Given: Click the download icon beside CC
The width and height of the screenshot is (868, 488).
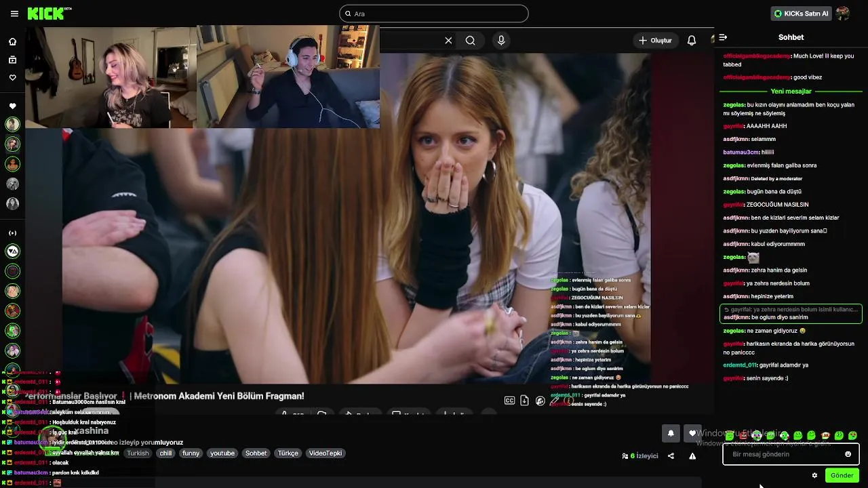Looking at the screenshot, I should click(524, 401).
